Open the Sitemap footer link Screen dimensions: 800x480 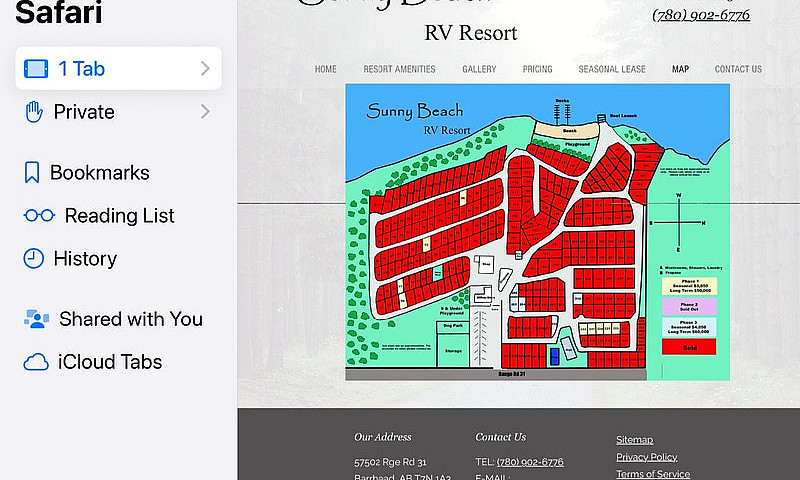coord(634,440)
